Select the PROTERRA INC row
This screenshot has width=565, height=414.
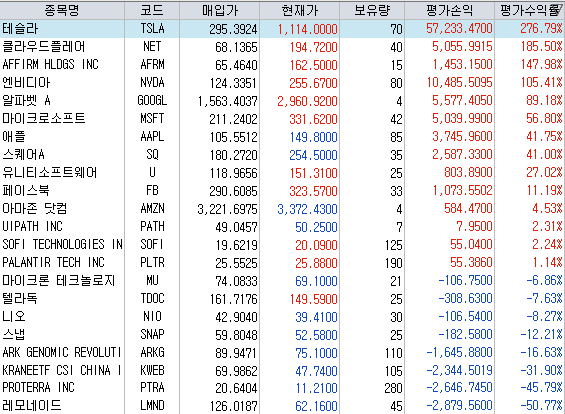(x=38, y=388)
